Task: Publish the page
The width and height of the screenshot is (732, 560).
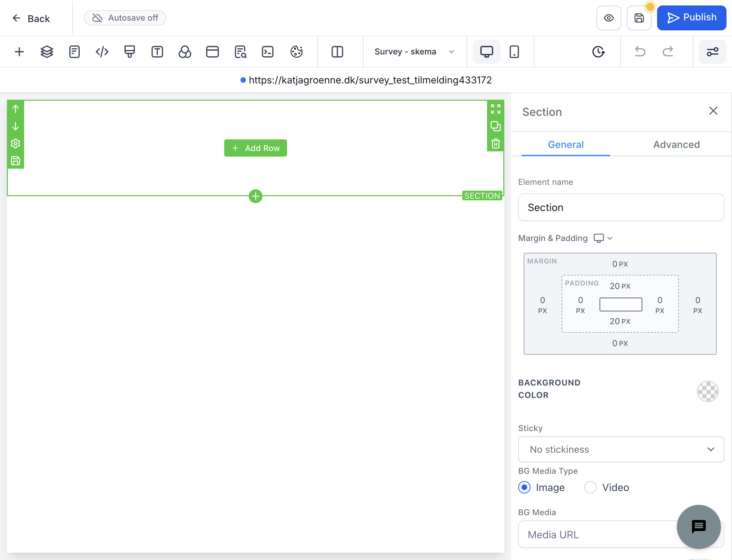Action: [692, 18]
